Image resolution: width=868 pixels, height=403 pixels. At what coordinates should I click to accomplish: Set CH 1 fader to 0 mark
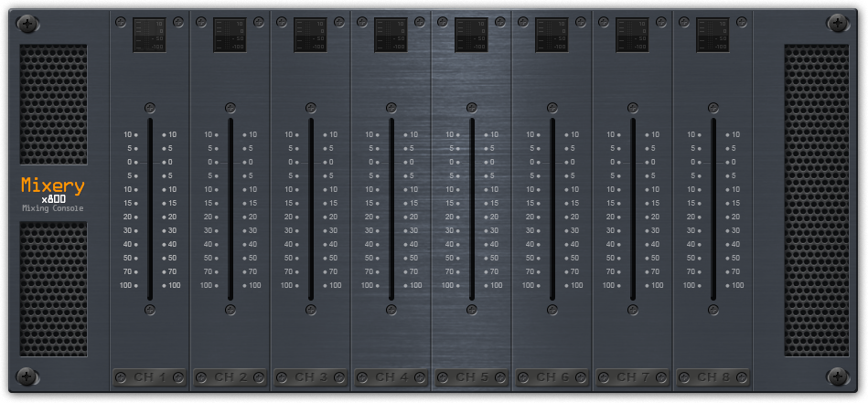tap(150, 162)
